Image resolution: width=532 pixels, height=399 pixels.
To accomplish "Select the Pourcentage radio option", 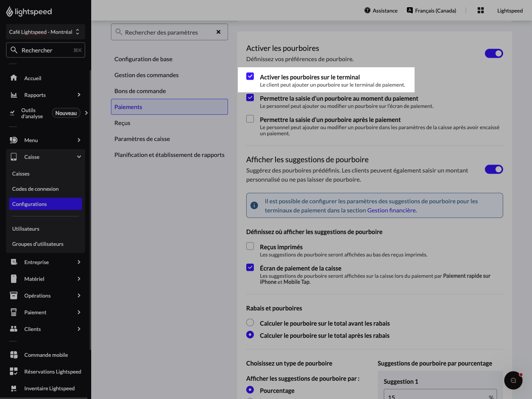I will click(250, 389).
